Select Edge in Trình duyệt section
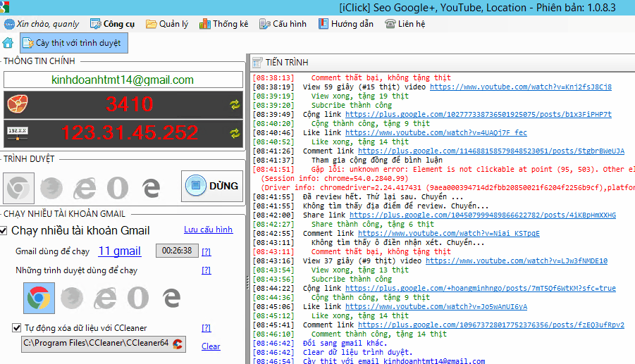Viewport: 635px width, 364px height. pyautogui.click(x=151, y=188)
